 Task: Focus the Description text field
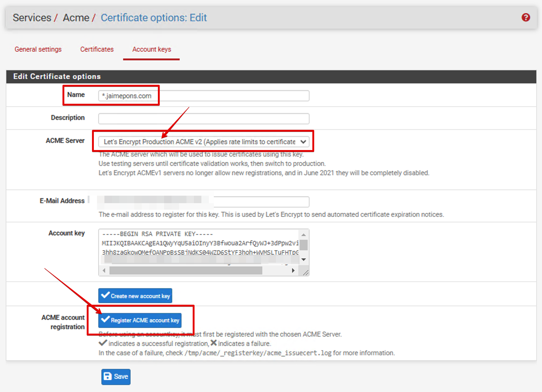pos(204,119)
